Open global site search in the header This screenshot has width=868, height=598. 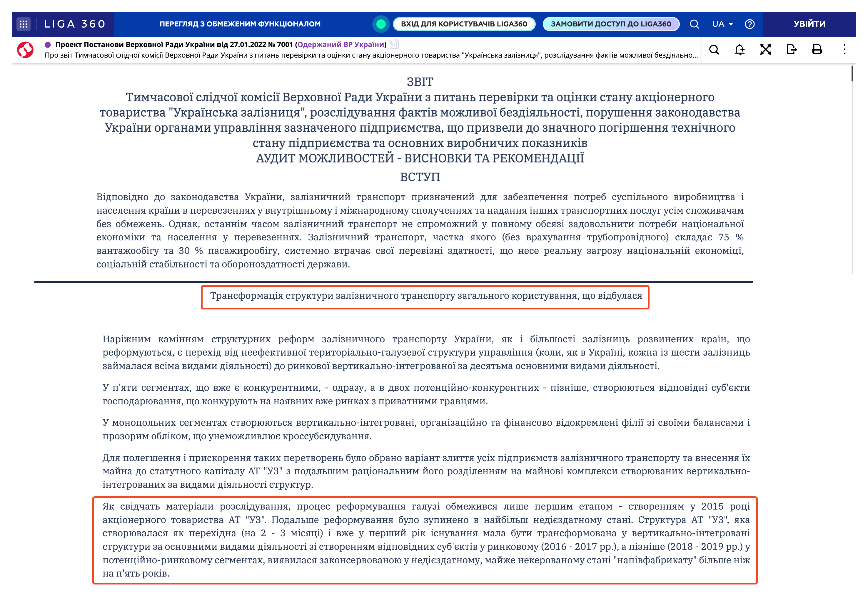point(695,24)
